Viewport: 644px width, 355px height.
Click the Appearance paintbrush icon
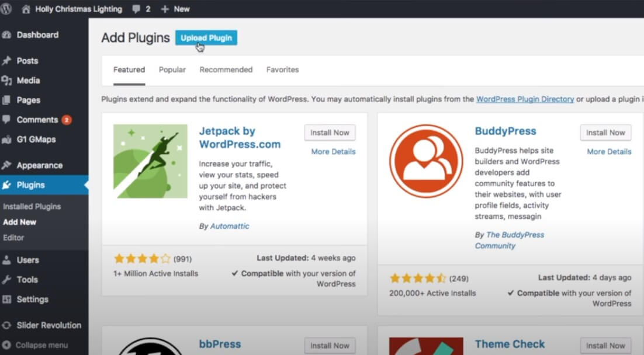pyautogui.click(x=6, y=165)
